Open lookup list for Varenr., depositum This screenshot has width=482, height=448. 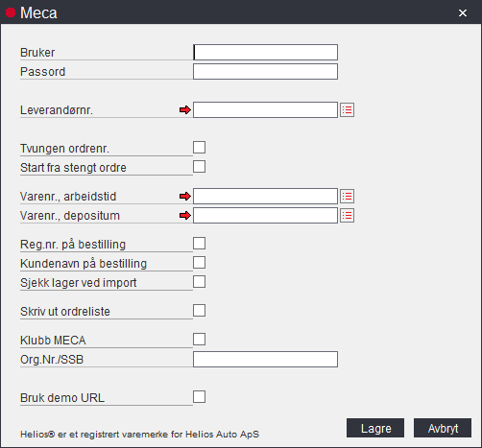coord(347,216)
